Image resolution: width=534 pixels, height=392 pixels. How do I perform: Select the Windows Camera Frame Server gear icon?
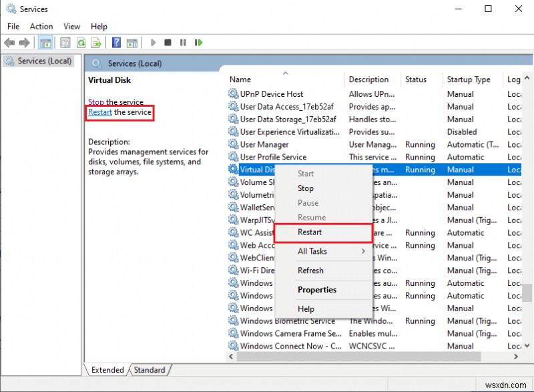coord(233,333)
